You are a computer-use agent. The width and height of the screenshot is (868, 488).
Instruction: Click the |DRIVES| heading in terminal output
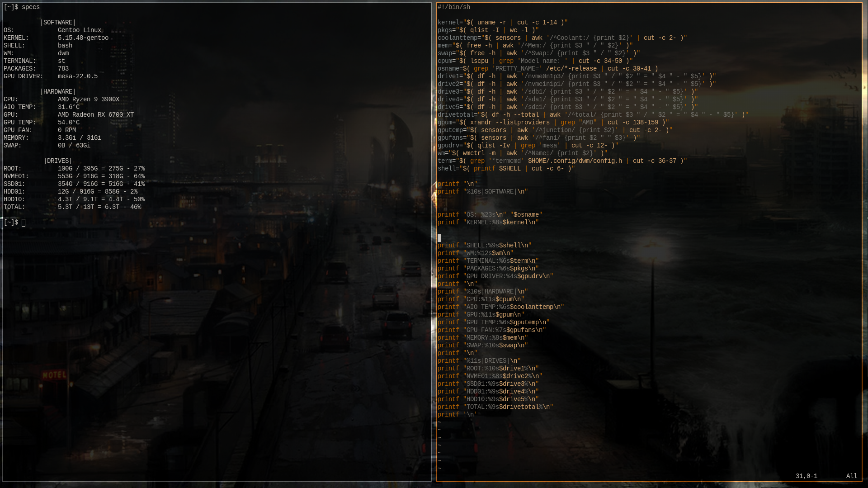click(x=58, y=161)
